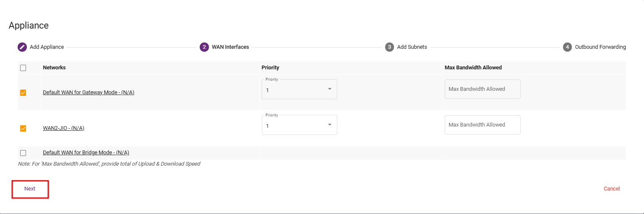Open the WAN2-JIO network link
This screenshot has width=644, height=214.
63,128
